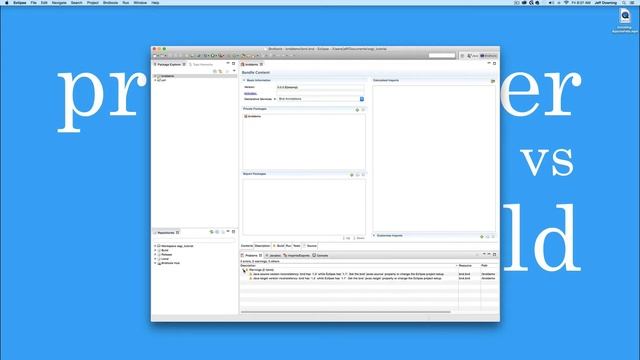640x360 pixels.
Task: Click the Quick Access search field
Action: 442,56
